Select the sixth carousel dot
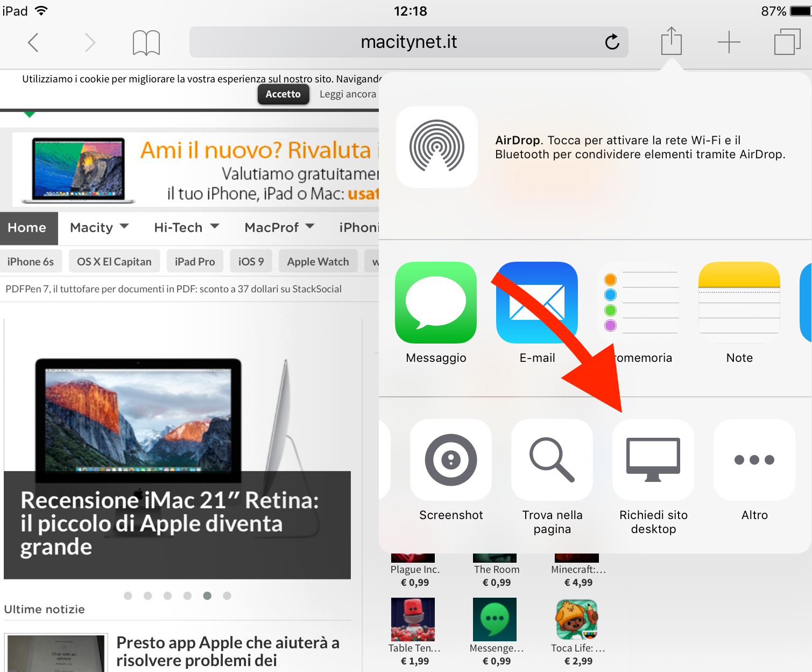The height and width of the screenshot is (672, 812). pyautogui.click(x=227, y=596)
